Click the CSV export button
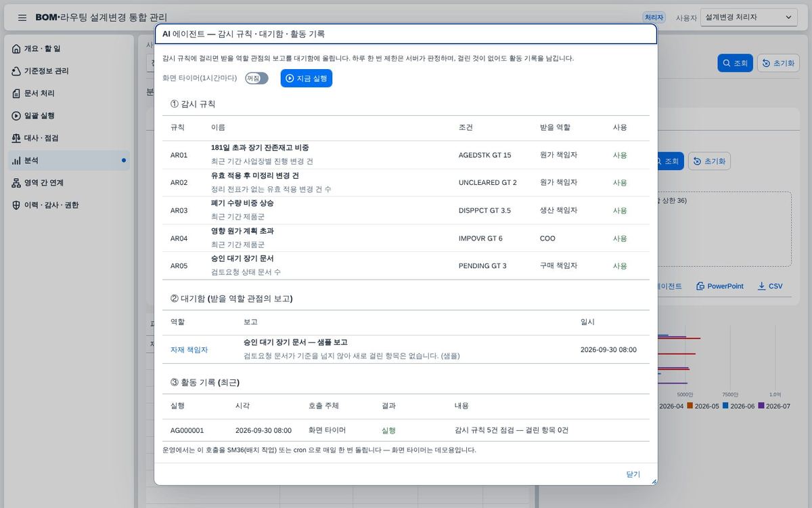This screenshot has height=508, width=812. 770,287
